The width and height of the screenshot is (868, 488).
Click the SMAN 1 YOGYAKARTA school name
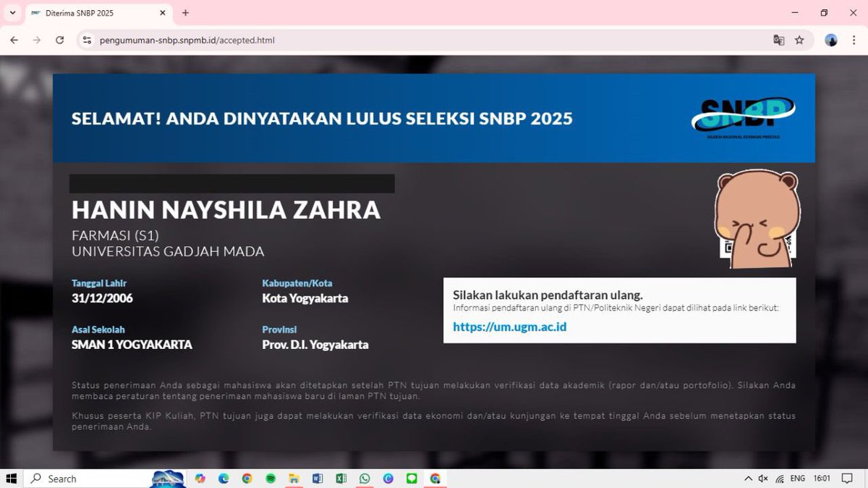pyautogui.click(x=132, y=345)
